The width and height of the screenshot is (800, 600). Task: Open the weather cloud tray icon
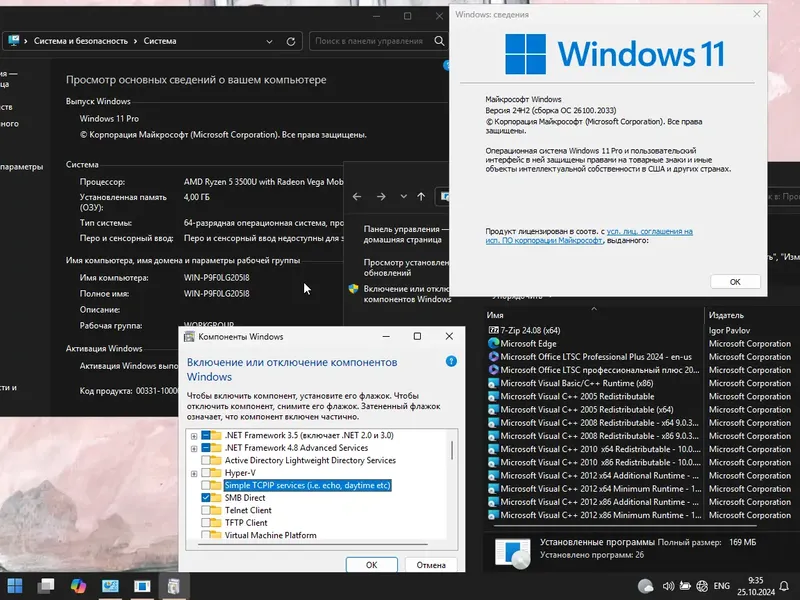click(645, 586)
